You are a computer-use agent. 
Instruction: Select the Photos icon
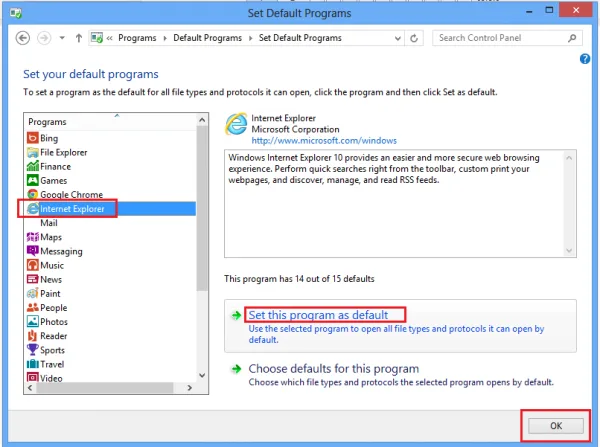point(33,321)
